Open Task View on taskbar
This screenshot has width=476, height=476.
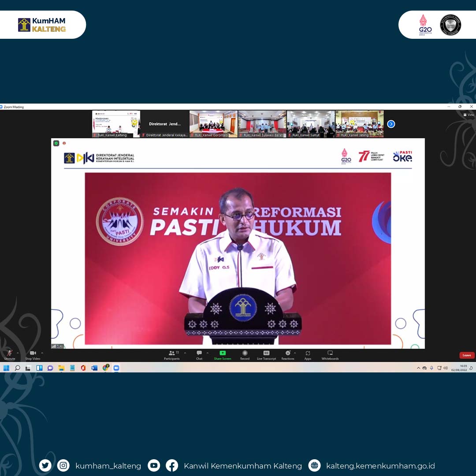28,368
